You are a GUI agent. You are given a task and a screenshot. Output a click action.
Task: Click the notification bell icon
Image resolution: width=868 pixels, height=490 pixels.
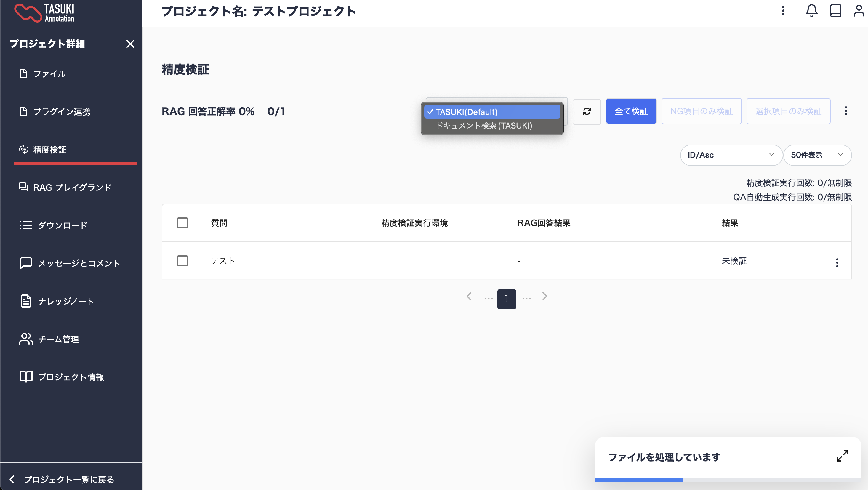pyautogui.click(x=811, y=11)
